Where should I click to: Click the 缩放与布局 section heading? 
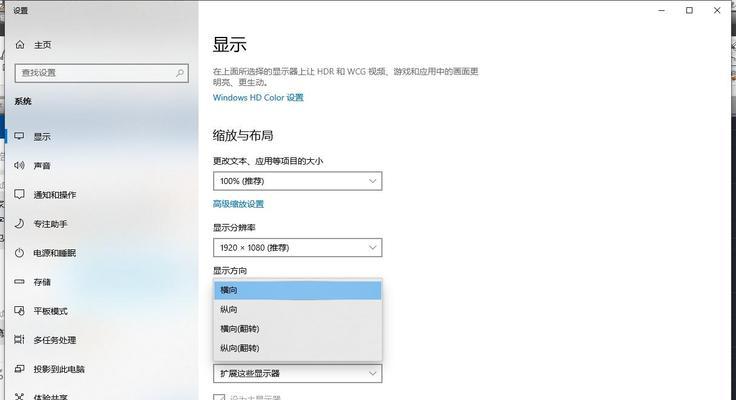tap(243, 136)
